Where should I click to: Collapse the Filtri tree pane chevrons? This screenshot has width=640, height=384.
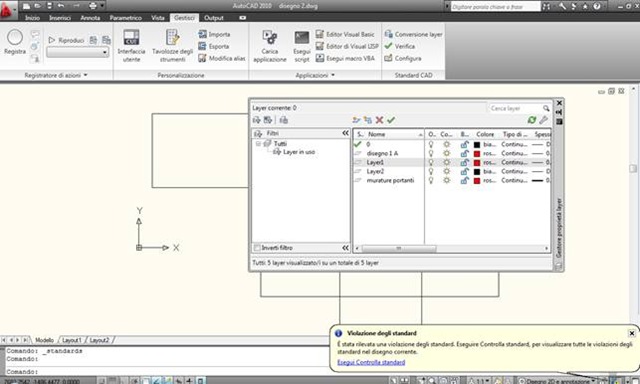pyautogui.click(x=345, y=133)
